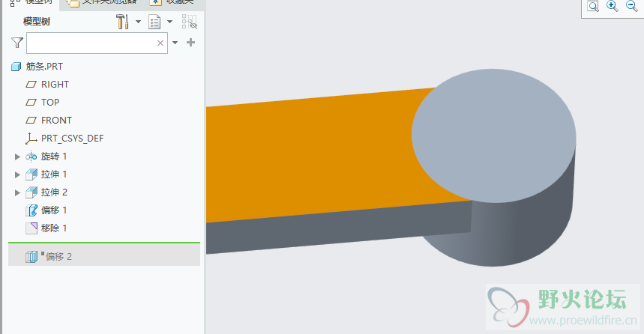Click the 旋转 1 revolve icon
The height and width of the screenshot is (334, 644).
point(31,157)
